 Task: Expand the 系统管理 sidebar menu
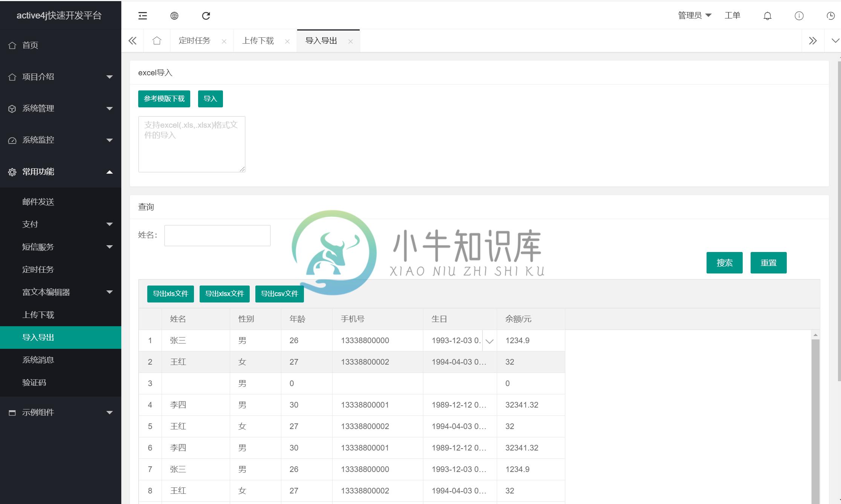(x=61, y=108)
